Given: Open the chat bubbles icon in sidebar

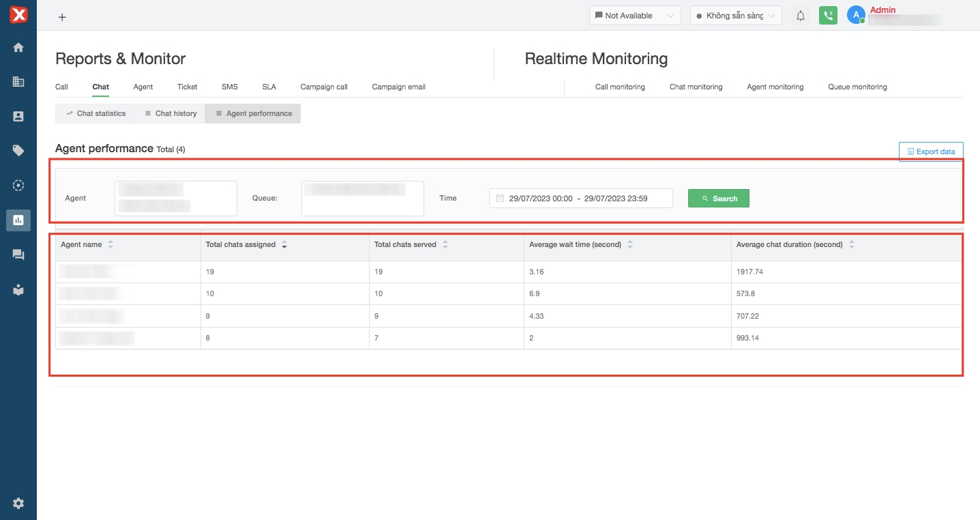Looking at the screenshot, I should 18,255.
